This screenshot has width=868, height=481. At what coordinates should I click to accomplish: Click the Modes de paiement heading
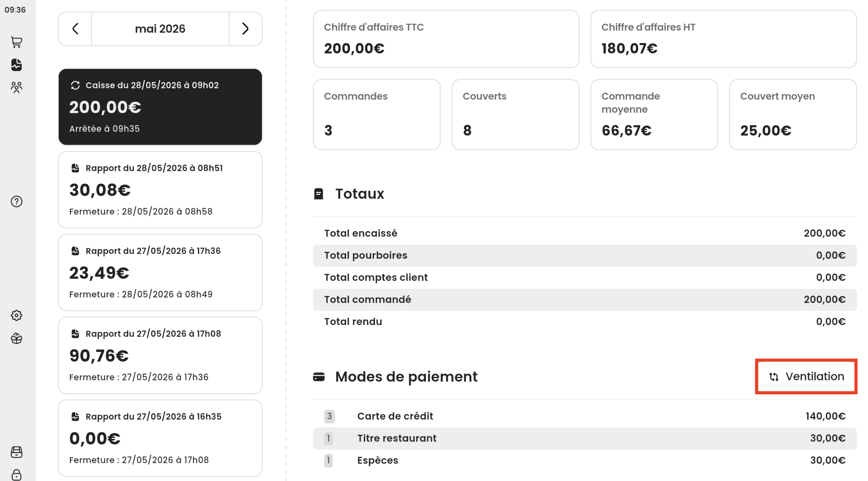(406, 377)
